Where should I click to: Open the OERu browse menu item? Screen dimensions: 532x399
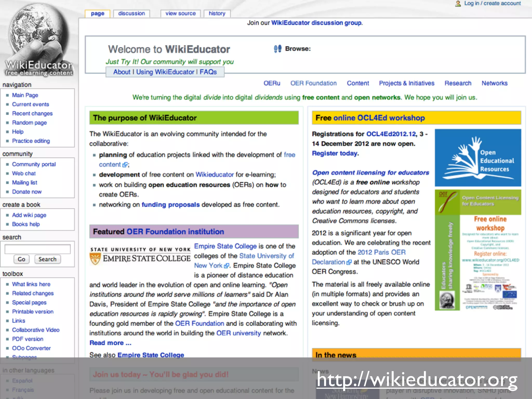(272, 83)
